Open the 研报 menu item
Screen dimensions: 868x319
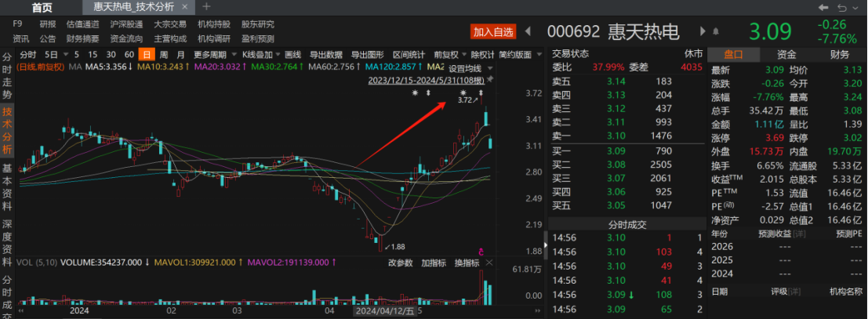(x=48, y=24)
